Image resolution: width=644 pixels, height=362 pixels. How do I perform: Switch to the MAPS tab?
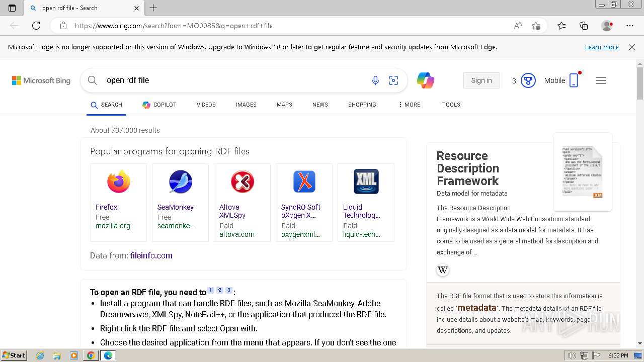(284, 105)
